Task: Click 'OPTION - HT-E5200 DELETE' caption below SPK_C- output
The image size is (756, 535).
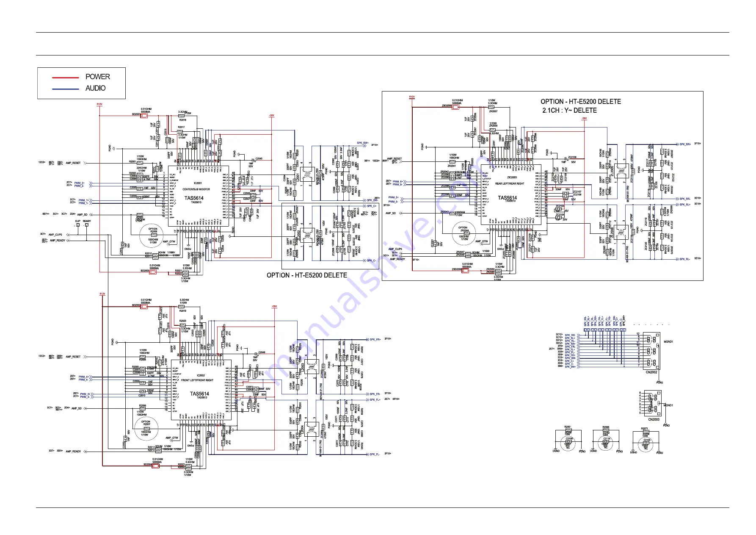Action: click(x=307, y=275)
